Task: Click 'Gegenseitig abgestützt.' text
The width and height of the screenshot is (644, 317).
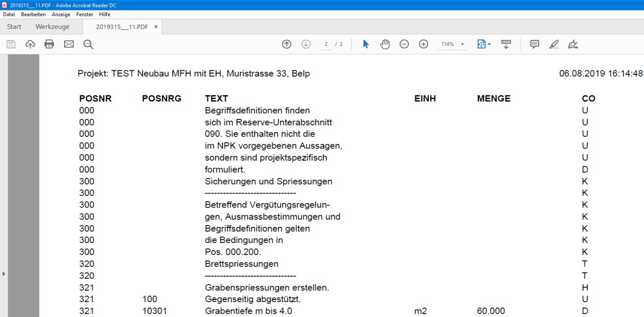Action: (253, 299)
